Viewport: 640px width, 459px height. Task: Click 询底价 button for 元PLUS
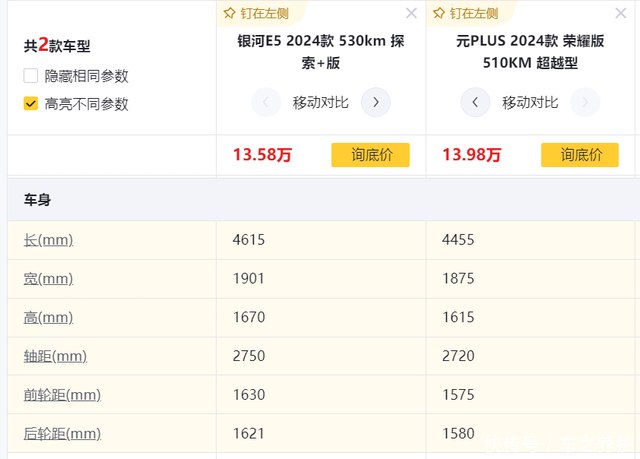tap(580, 155)
